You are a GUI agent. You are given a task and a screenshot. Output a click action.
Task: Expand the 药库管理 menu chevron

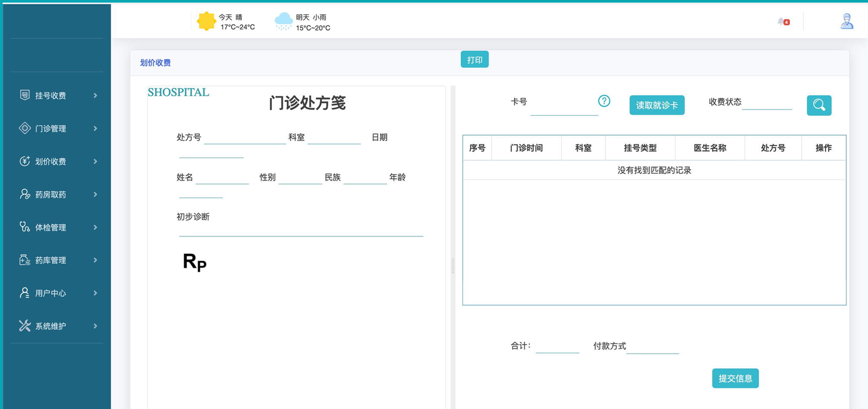(x=95, y=260)
